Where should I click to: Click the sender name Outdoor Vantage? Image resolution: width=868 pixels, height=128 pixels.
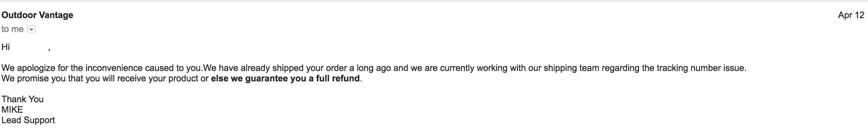[37, 15]
